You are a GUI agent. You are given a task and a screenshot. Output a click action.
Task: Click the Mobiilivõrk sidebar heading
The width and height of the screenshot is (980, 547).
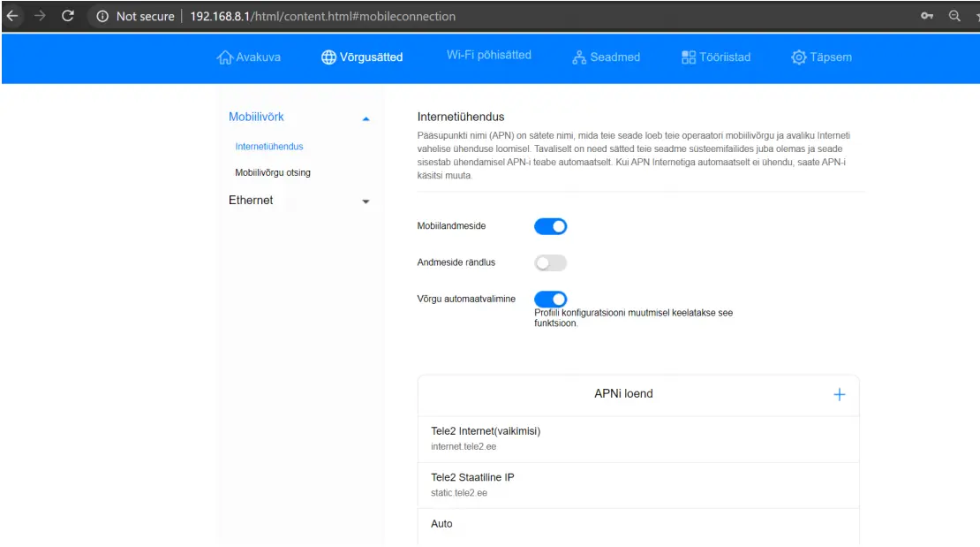tap(256, 117)
